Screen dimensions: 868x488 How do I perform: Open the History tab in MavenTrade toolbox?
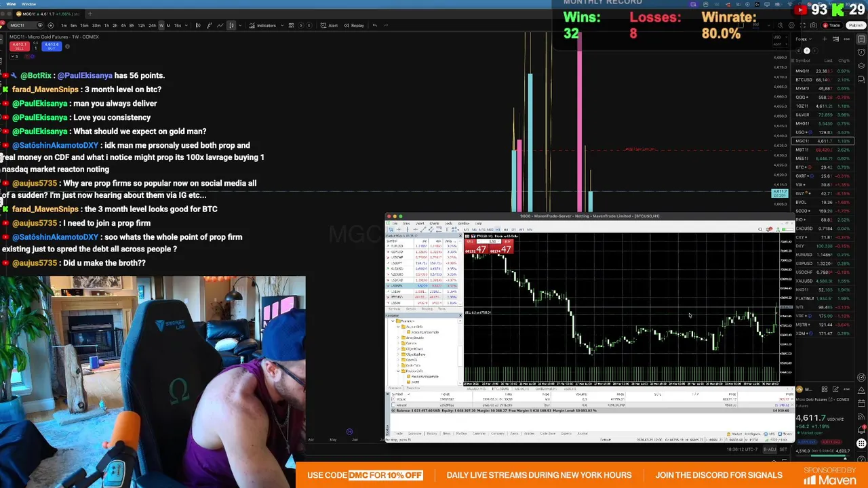[x=432, y=434]
